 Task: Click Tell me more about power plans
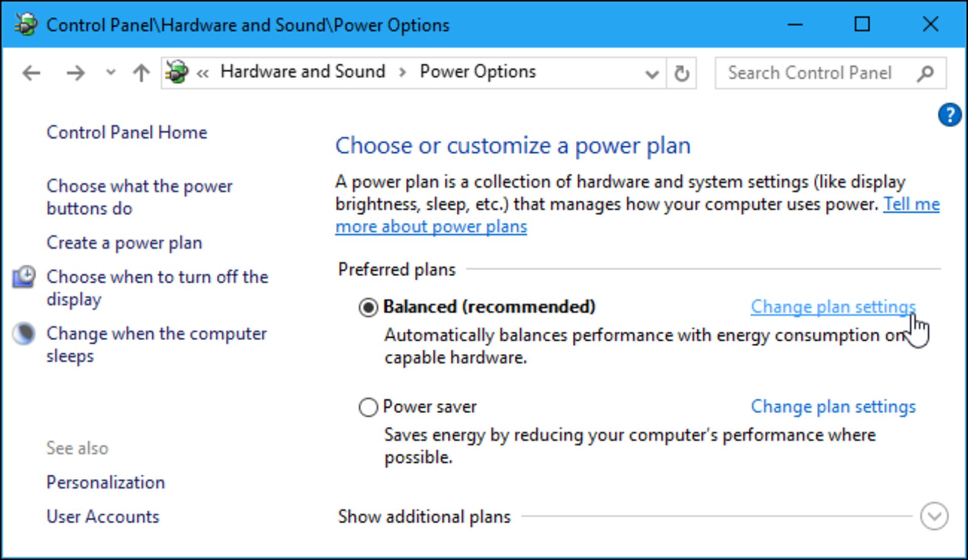point(431,226)
